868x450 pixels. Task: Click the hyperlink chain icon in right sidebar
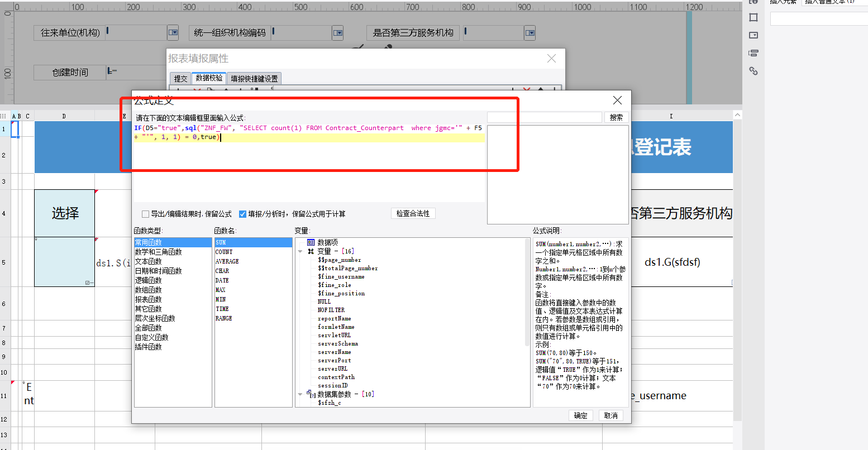tap(753, 71)
